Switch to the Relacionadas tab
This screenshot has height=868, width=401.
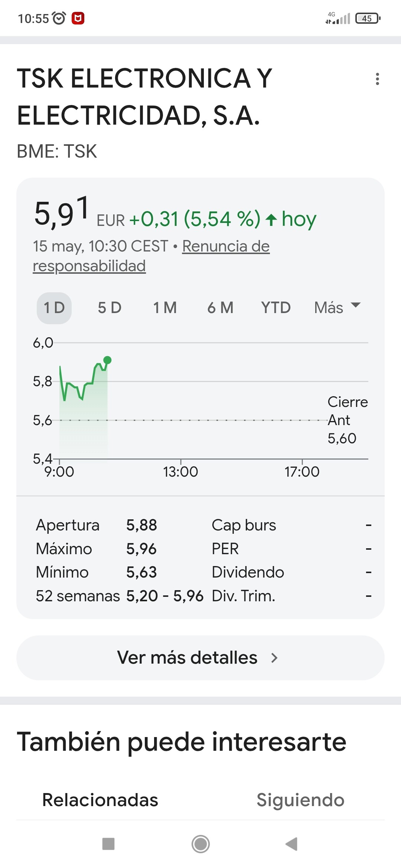[x=100, y=800]
